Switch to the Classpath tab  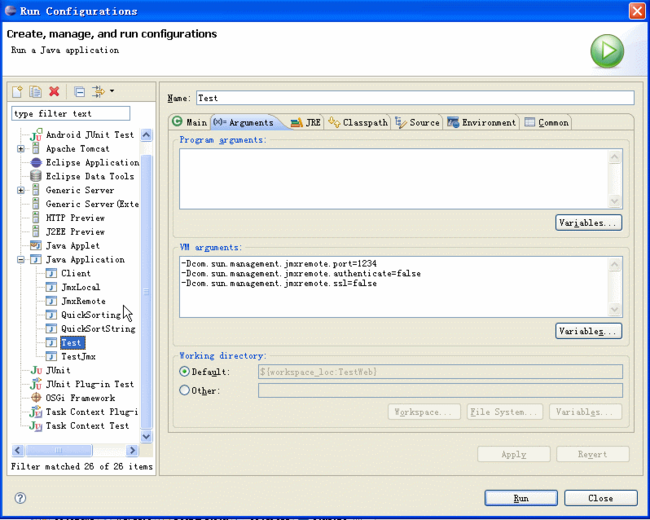coord(358,122)
